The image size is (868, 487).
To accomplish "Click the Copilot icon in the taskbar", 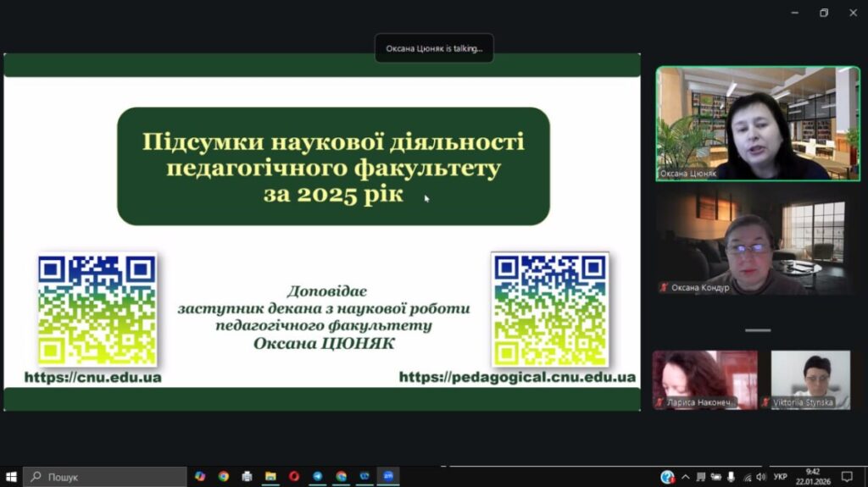I will [200, 476].
